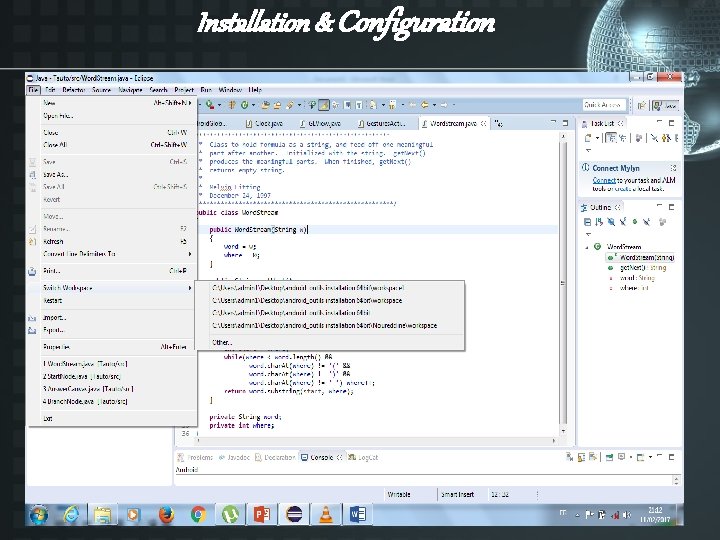
Task: Choose Restart in File menu
Action: (112, 301)
